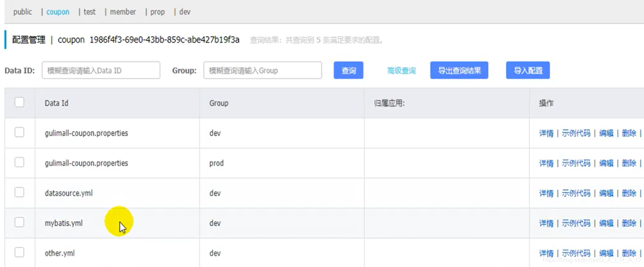Check the datasource.yml row checkbox

point(19,192)
